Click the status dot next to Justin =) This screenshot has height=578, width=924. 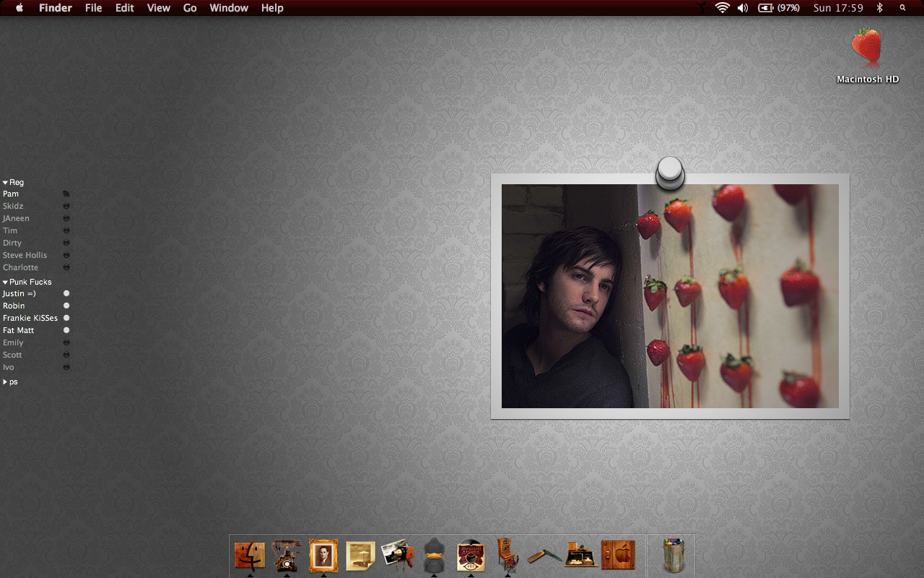[66, 293]
